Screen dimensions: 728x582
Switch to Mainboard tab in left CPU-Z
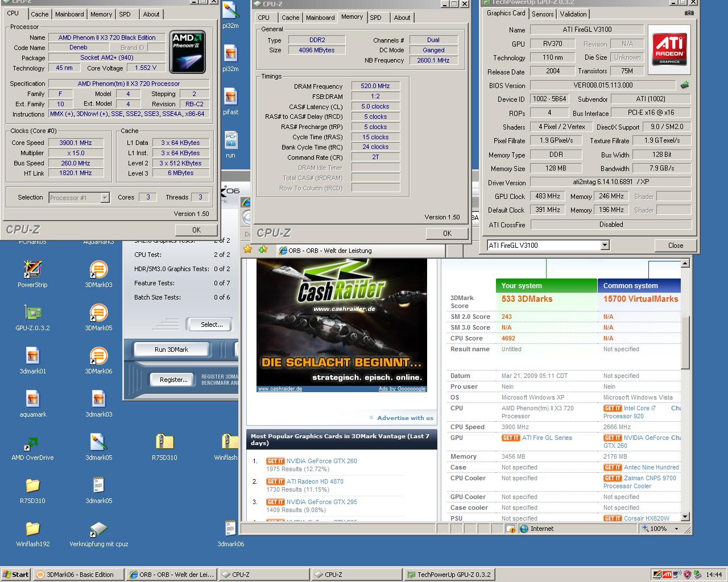[69, 14]
